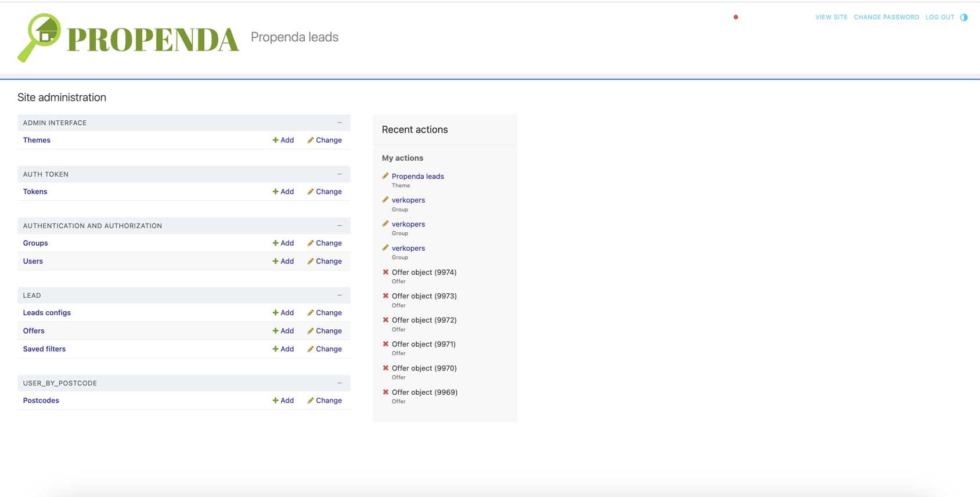Open Change Password in top navigation

[x=886, y=17]
